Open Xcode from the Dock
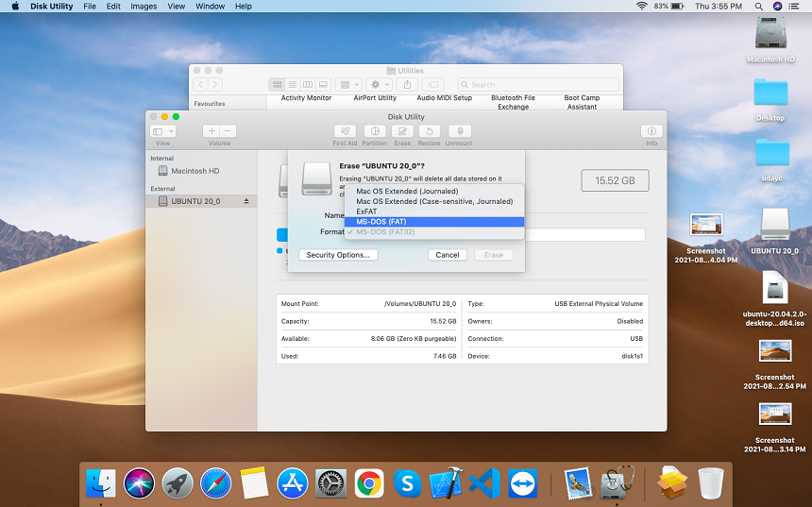 click(446, 483)
